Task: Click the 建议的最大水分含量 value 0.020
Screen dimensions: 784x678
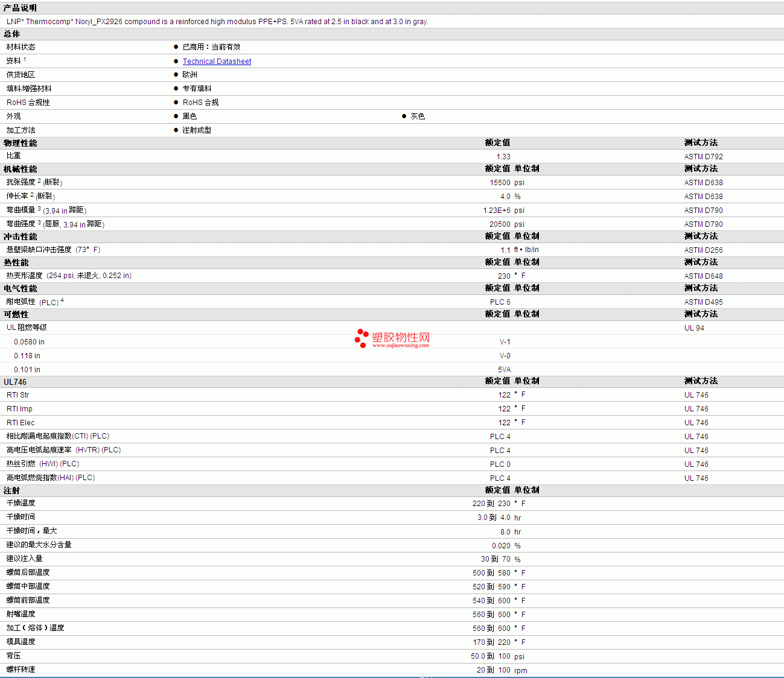Action: [501, 546]
